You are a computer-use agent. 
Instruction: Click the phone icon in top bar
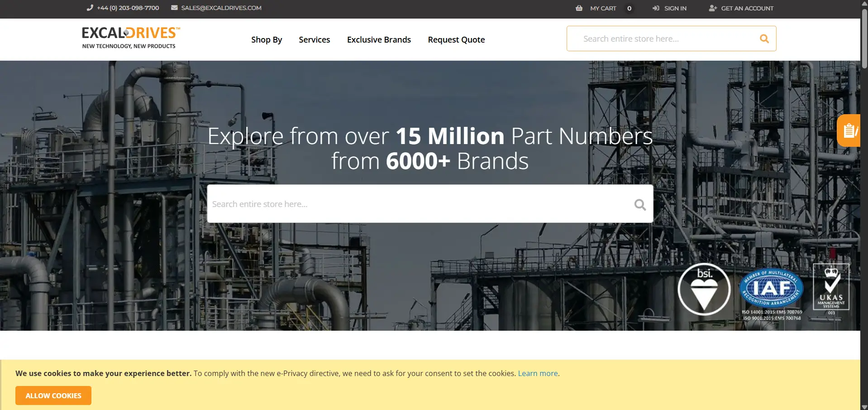click(90, 8)
